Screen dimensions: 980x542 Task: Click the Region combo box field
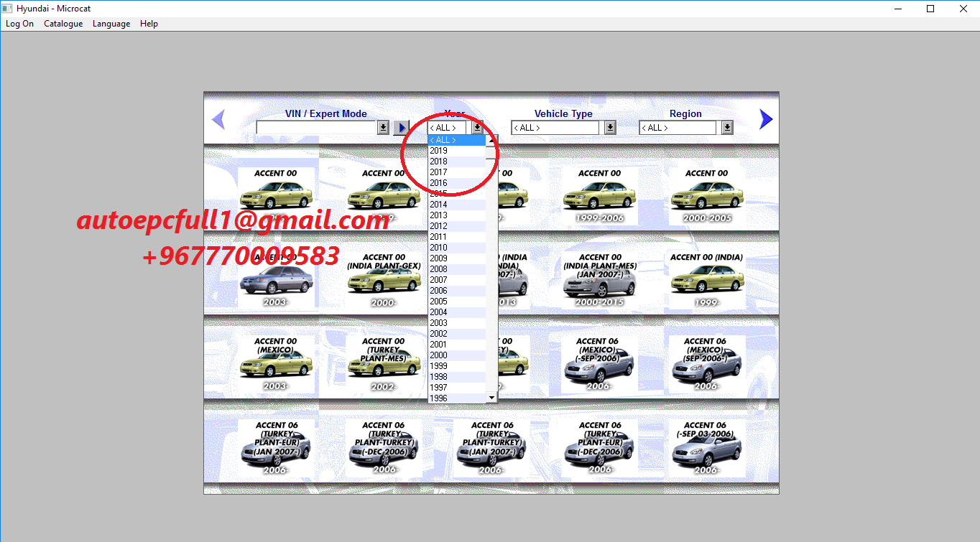678,128
